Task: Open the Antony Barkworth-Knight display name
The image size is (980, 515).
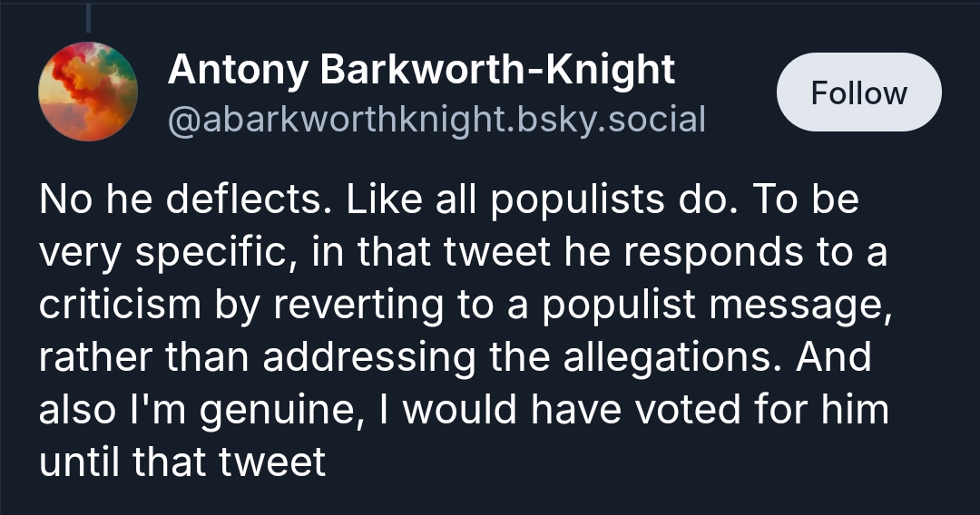Action: coord(421,71)
